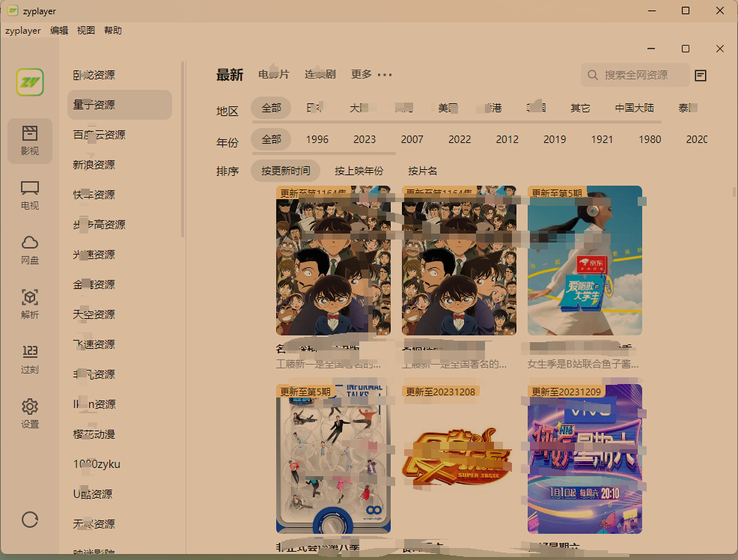The height and width of the screenshot is (560, 738).
Task: Filter year by 2023
Action: coord(365,139)
